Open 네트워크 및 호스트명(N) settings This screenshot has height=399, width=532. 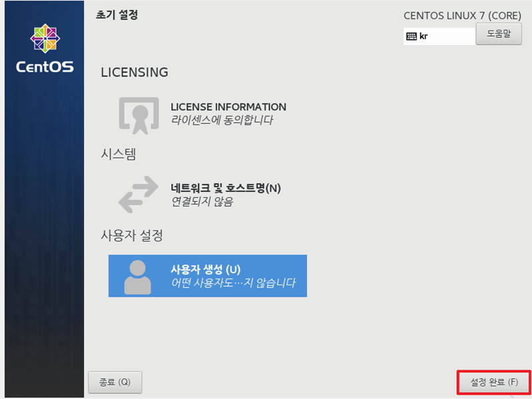(206, 195)
